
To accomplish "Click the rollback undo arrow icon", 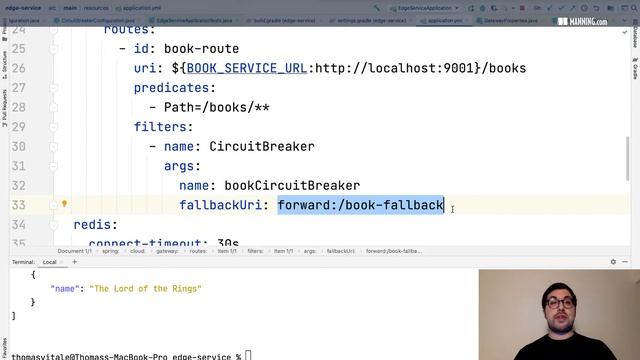I will (596, 8).
